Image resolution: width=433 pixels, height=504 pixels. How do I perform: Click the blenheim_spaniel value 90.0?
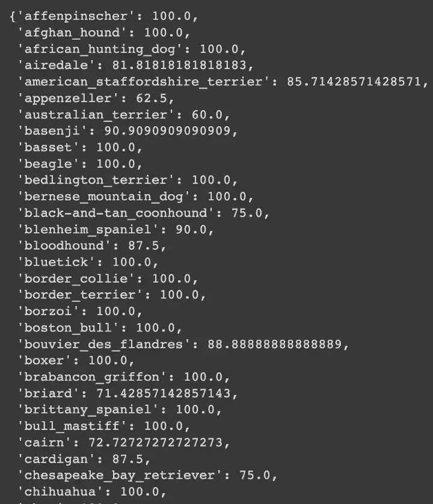coord(195,229)
